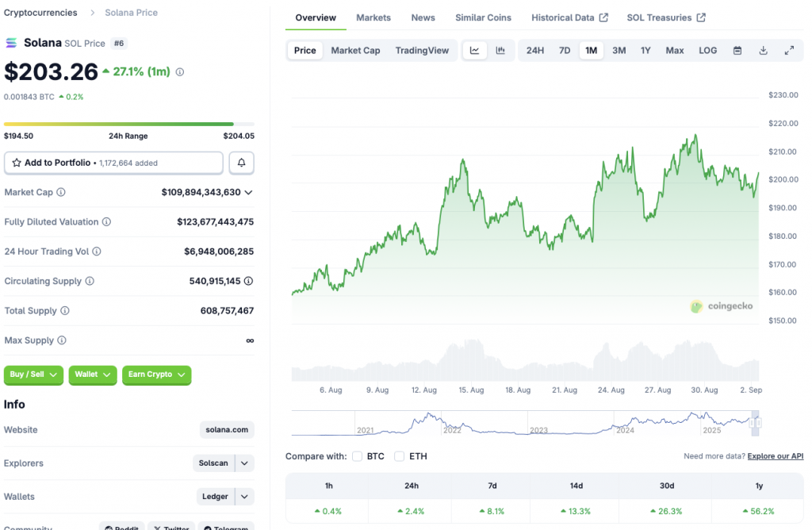Tick the BTC compare checkbox
Image resolution: width=812 pixels, height=530 pixels.
tap(357, 456)
